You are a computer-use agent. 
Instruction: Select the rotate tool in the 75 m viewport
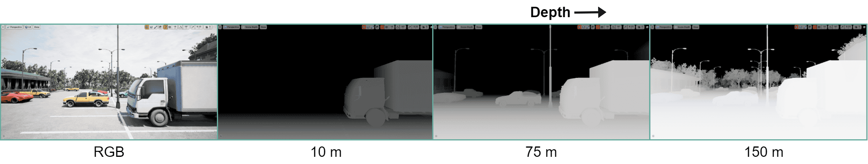584,27
